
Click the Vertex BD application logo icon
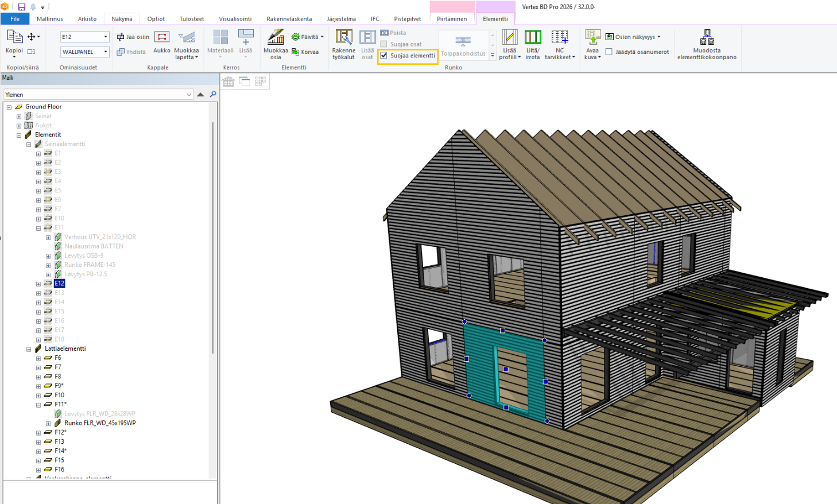pos(5,7)
